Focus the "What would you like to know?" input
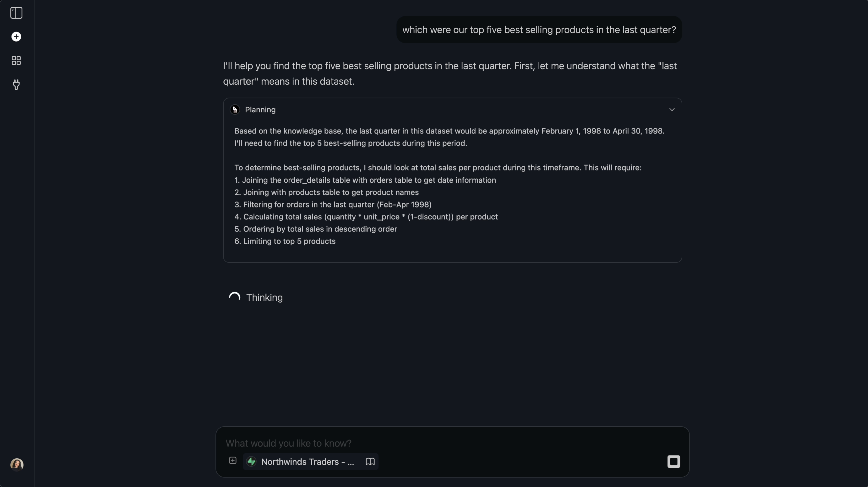Screen dimensions: 868x487 (x=438, y=443)
